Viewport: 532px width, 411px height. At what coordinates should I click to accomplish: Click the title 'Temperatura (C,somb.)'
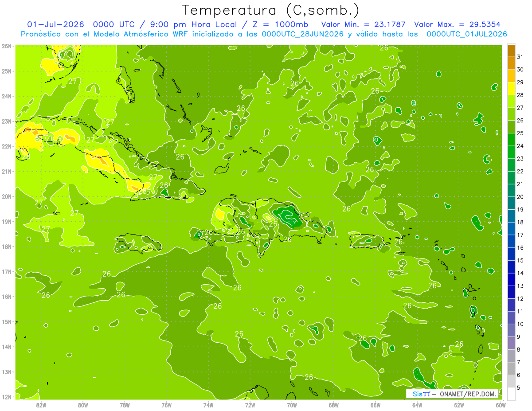point(271,10)
